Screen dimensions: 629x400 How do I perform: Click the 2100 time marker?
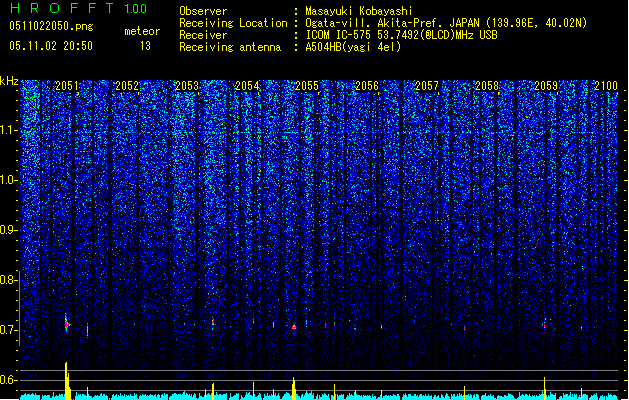click(606, 86)
